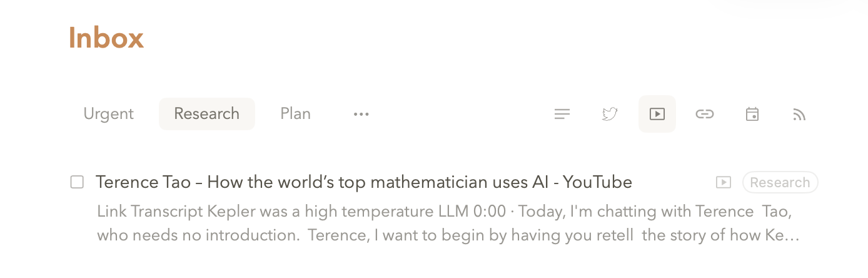
Task: Filter inbox by calendar icon
Action: pyautogui.click(x=752, y=114)
